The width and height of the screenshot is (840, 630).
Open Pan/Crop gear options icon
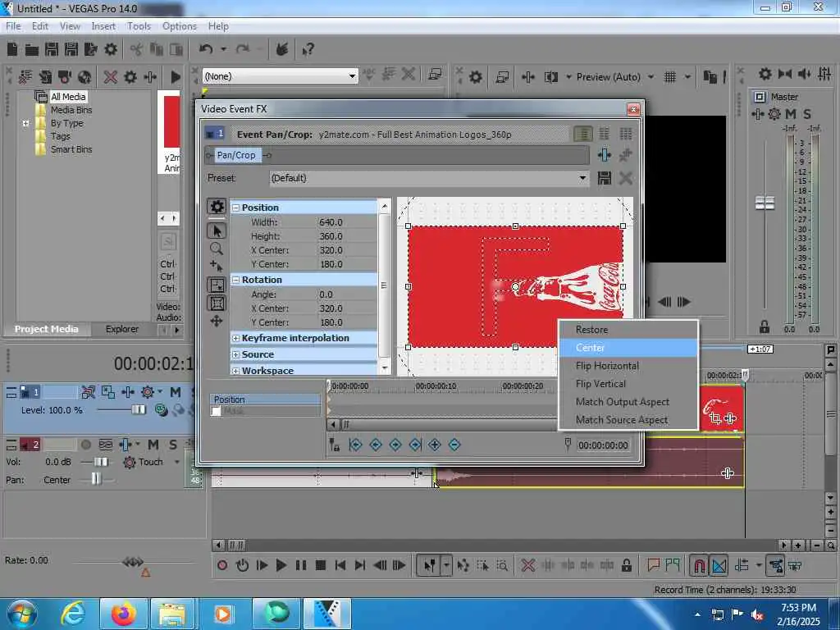click(217, 207)
